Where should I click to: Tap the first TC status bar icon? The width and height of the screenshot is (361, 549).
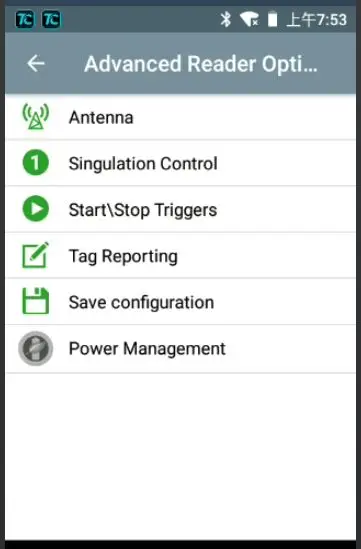click(25, 19)
